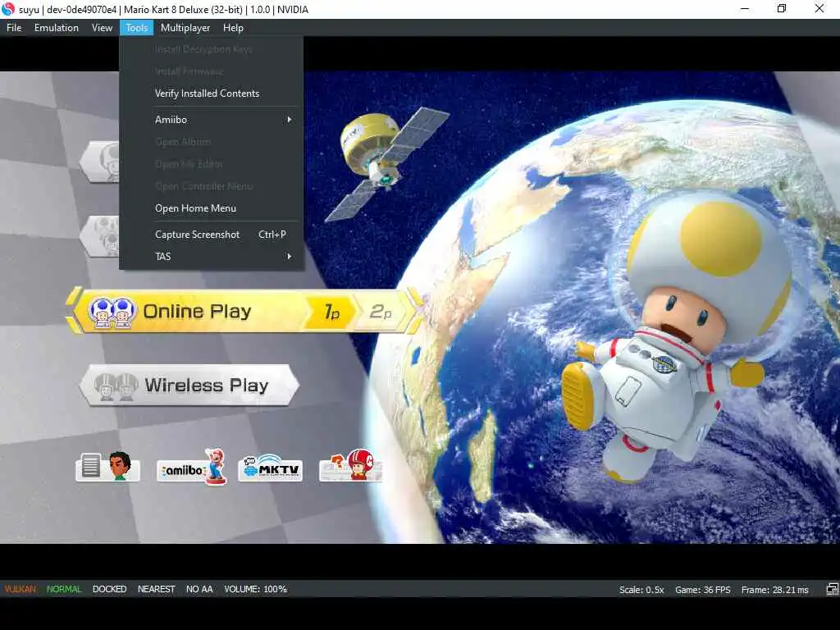The height and width of the screenshot is (630, 840).
Task: Select Open Home Menu entry
Action: [212, 208]
